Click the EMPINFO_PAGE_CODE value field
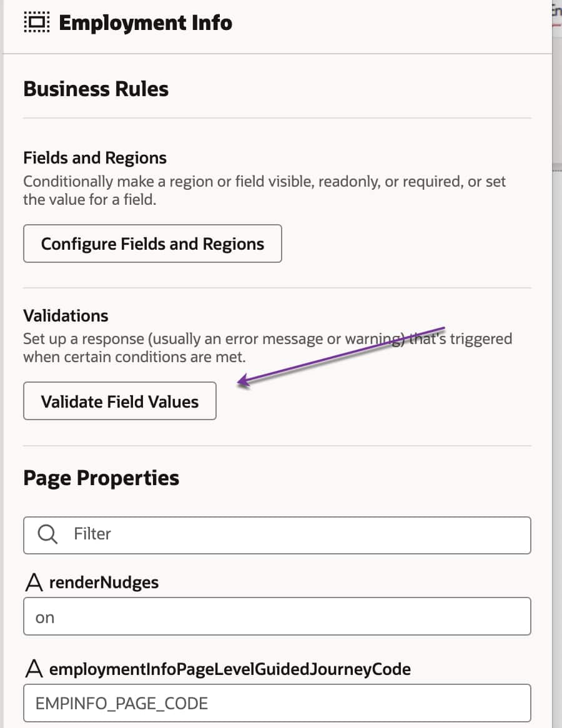Viewport: 562px width, 728px height. pyautogui.click(x=277, y=702)
